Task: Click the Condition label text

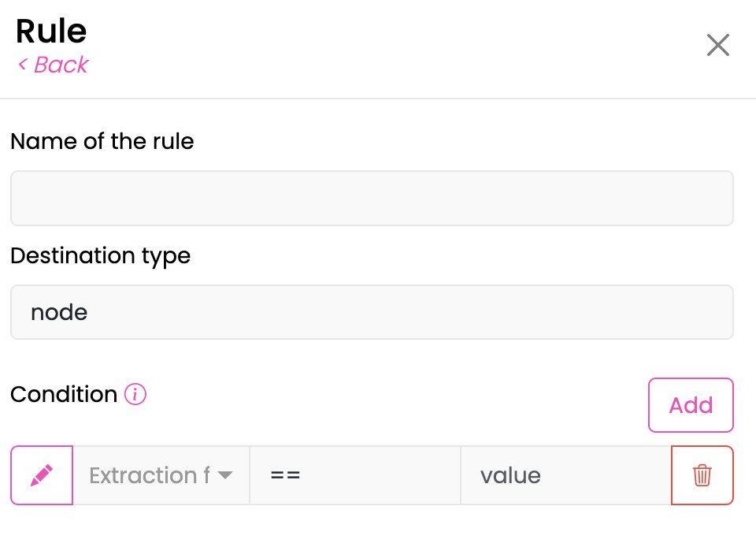Action: pyautogui.click(x=64, y=394)
